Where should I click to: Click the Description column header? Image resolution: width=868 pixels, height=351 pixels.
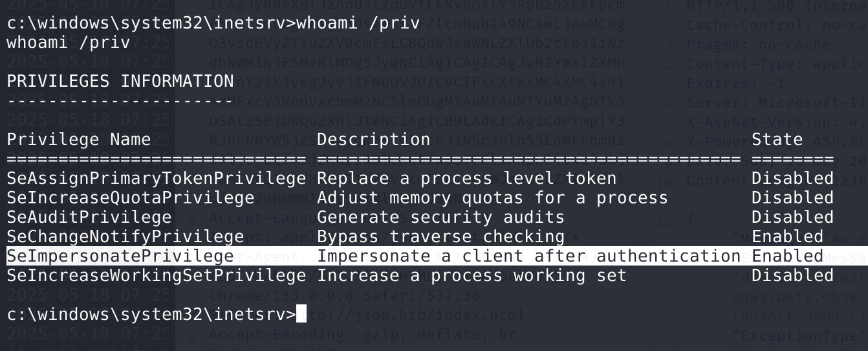click(373, 140)
